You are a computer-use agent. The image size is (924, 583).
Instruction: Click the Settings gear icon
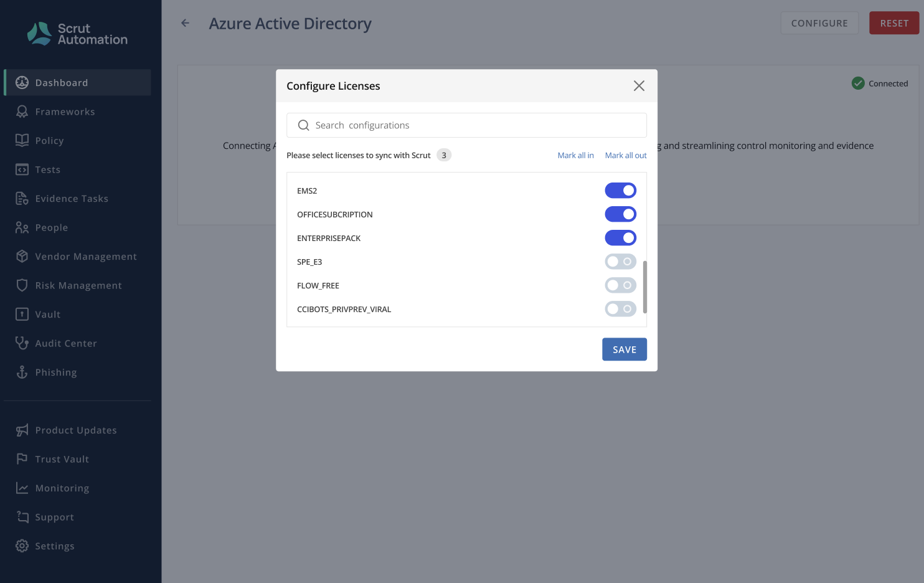[22, 546]
